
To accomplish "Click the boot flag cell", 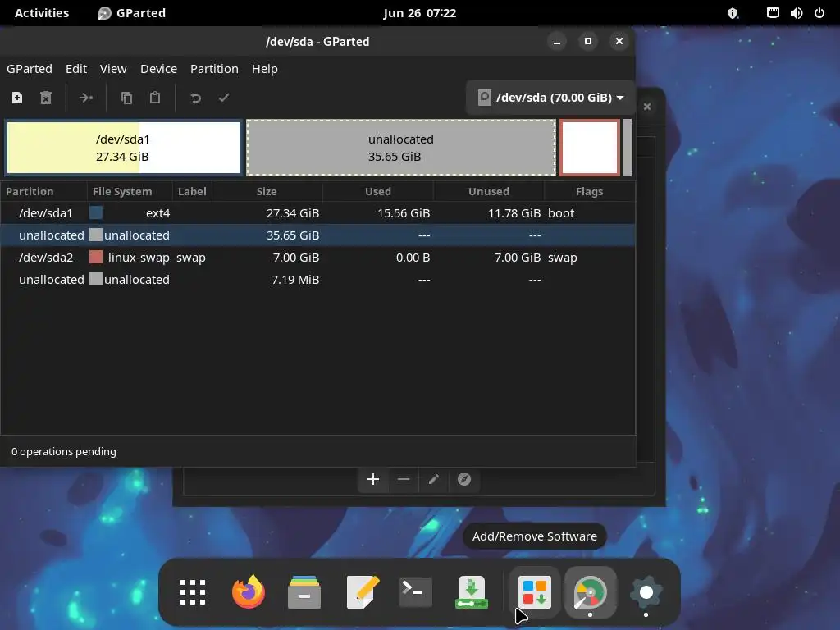I will 561,212.
